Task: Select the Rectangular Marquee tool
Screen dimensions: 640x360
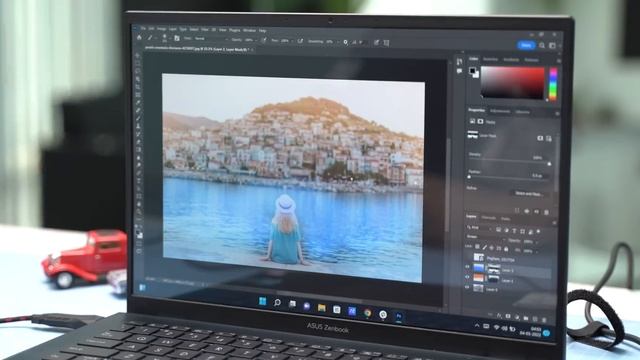Action: pyautogui.click(x=138, y=63)
